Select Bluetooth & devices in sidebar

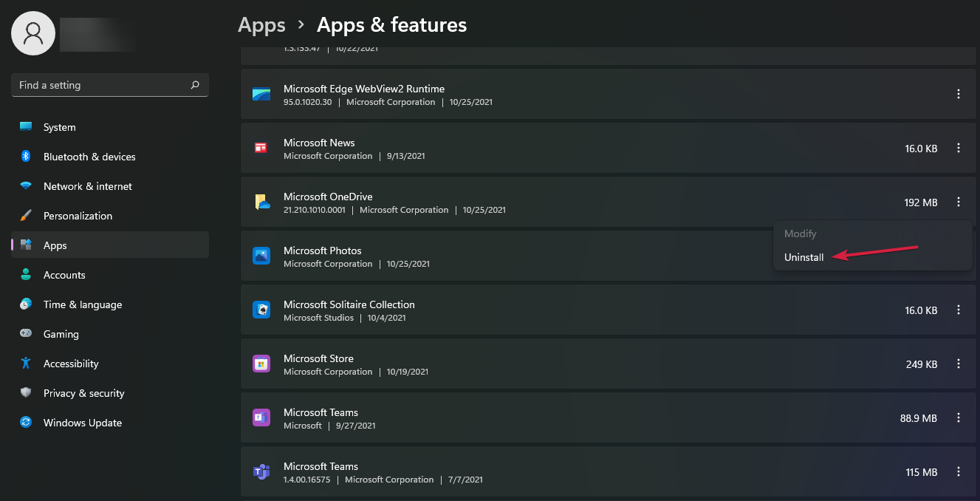(89, 157)
